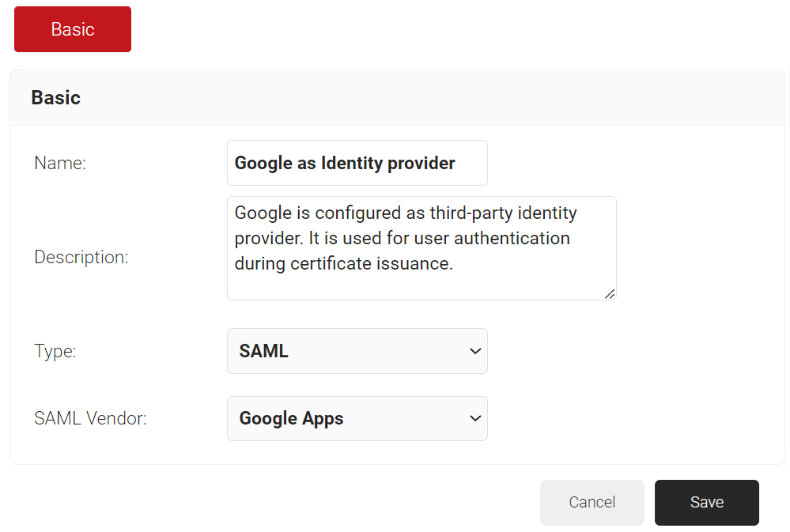Focus the Name input field
The image size is (790, 532).
point(357,163)
